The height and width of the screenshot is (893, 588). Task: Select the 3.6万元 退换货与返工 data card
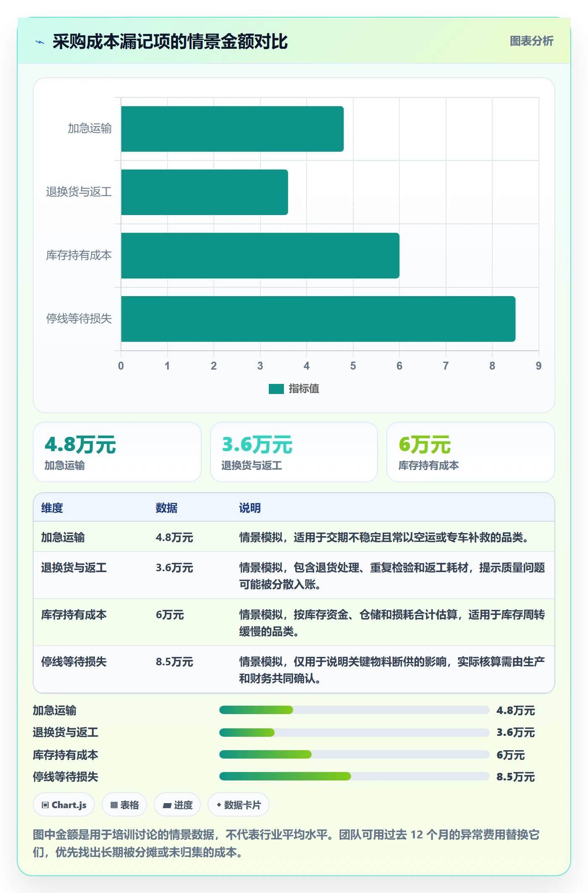point(294,452)
